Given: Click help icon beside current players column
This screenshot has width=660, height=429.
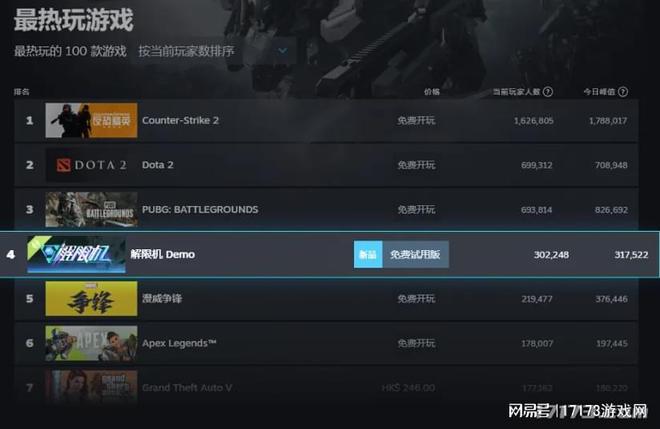Looking at the screenshot, I should [548, 92].
